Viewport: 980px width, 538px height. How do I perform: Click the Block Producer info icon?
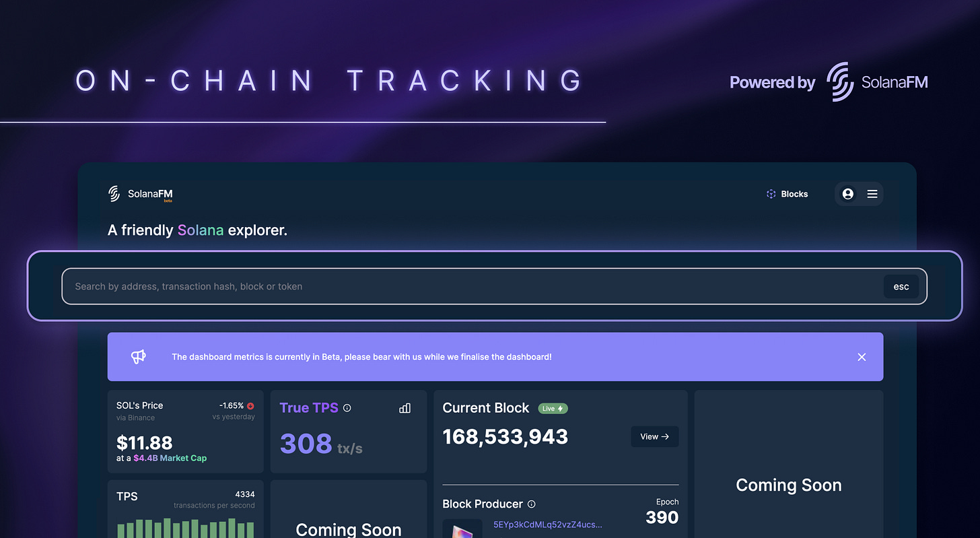coord(532,504)
